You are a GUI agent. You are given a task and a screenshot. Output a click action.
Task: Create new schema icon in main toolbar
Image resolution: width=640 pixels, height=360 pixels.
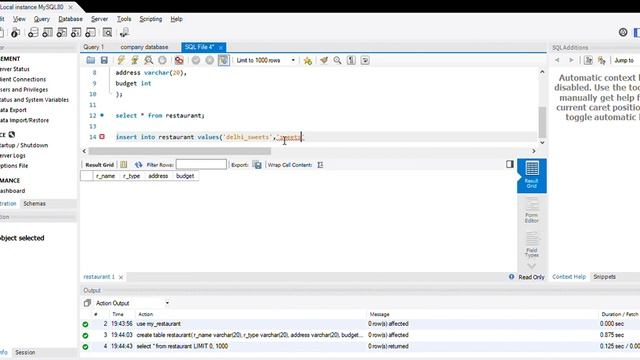33,33
